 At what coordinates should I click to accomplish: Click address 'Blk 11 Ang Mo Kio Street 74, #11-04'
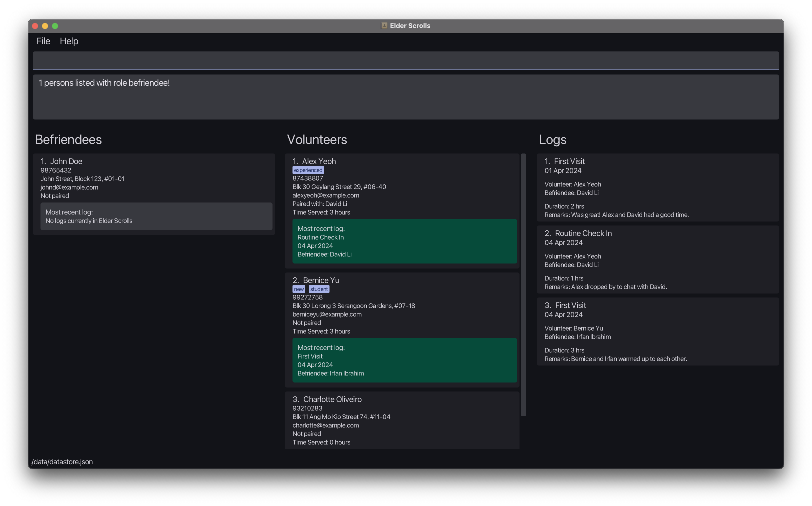tap(341, 417)
